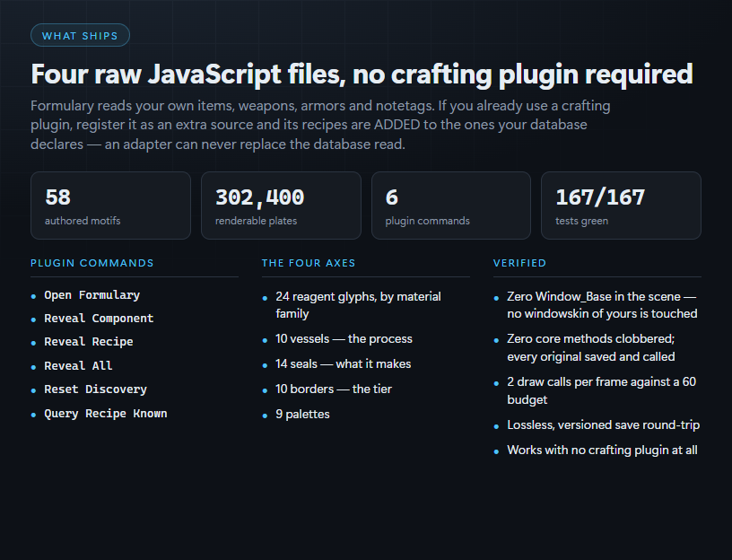This screenshot has width=732, height=560.
Task: Select the heading 'Four raw JavaScript files, no crafting plugin required'
Action: [362, 74]
